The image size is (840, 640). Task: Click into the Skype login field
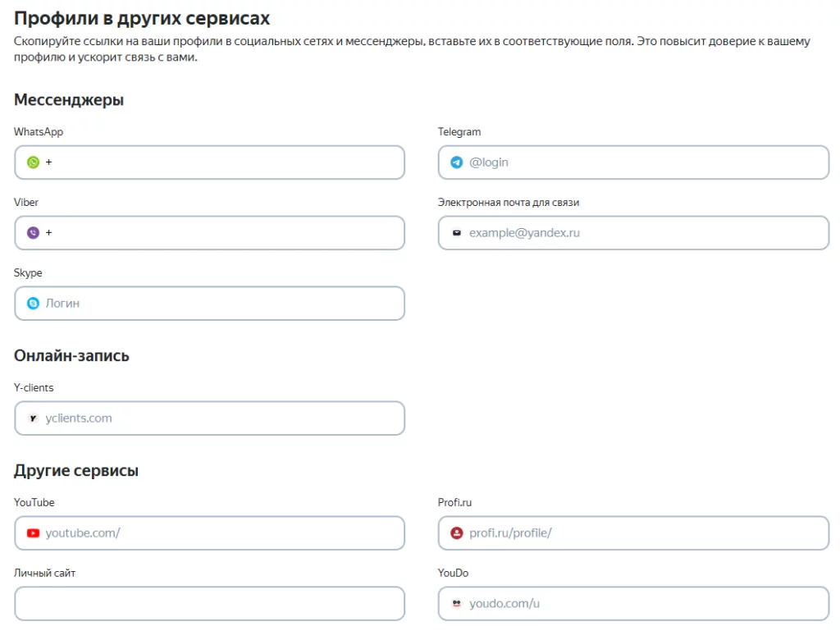[x=221, y=304]
